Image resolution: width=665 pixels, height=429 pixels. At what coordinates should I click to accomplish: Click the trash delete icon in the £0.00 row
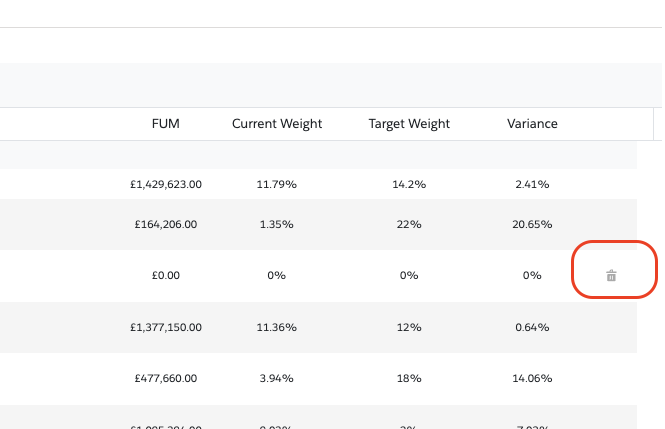(x=612, y=275)
